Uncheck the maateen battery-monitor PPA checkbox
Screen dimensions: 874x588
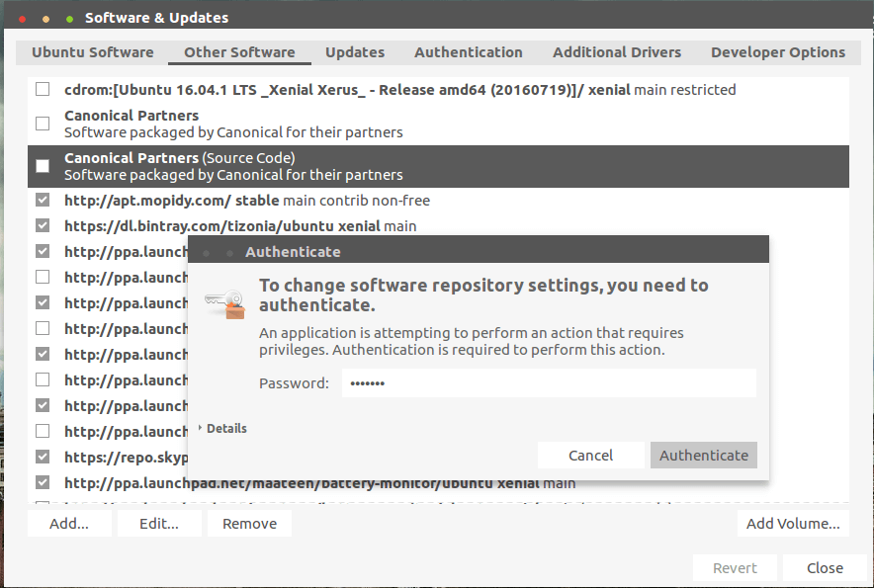(x=43, y=482)
